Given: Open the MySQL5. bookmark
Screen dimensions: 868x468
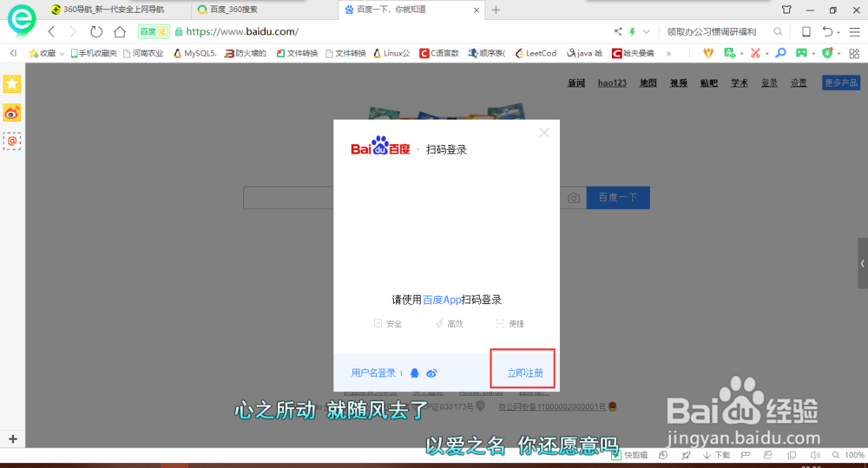Looking at the screenshot, I should coord(194,53).
